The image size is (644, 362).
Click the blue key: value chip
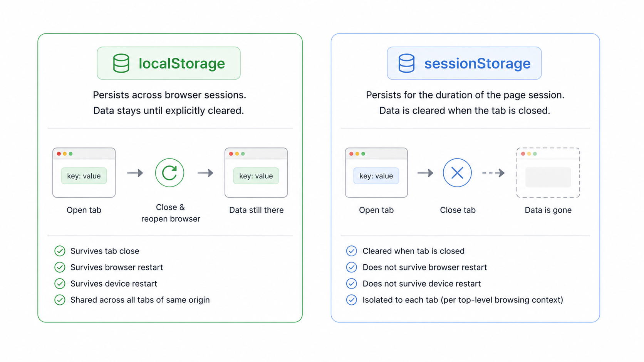(x=376, y=176)
